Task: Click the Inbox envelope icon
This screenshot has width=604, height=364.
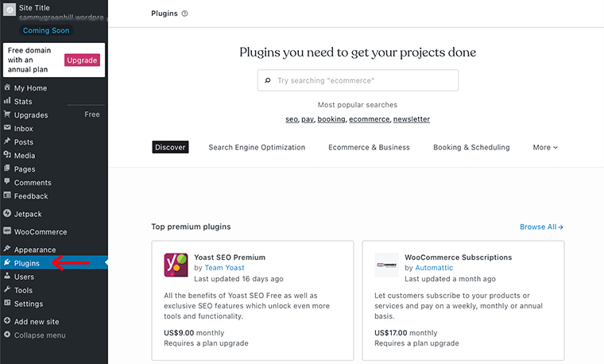Action: 7,128
